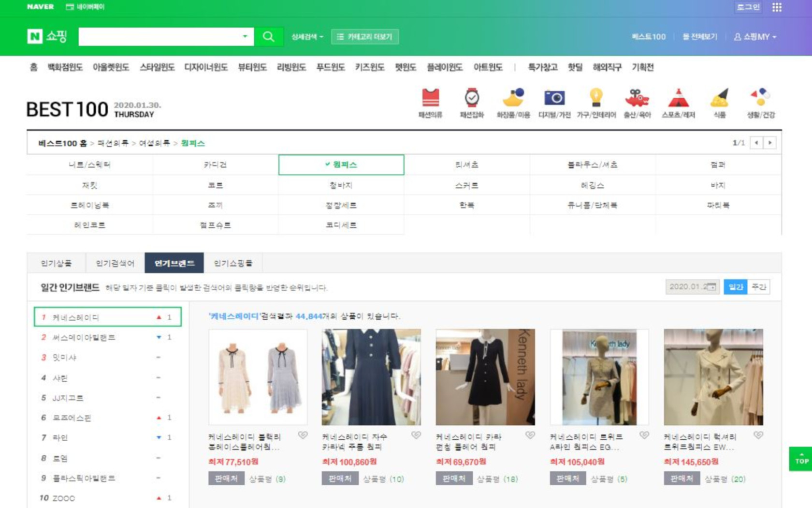Switch ranking to 일간 daily view
Image resolution: width=812 pixels, height=508 pixels.
click(736, 287)
